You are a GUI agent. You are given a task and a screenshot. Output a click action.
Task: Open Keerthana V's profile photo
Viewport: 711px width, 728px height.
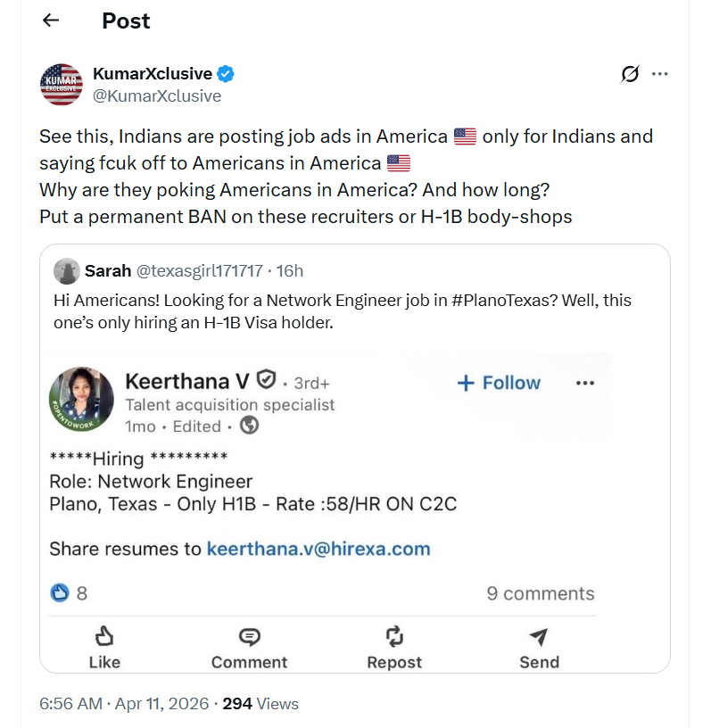tap(81, 400)
